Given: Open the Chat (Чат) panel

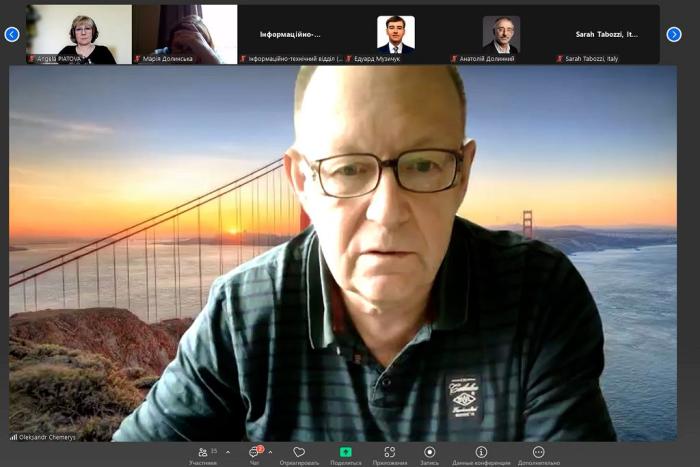Looking at the screenshot, I should tap(254, 453).
